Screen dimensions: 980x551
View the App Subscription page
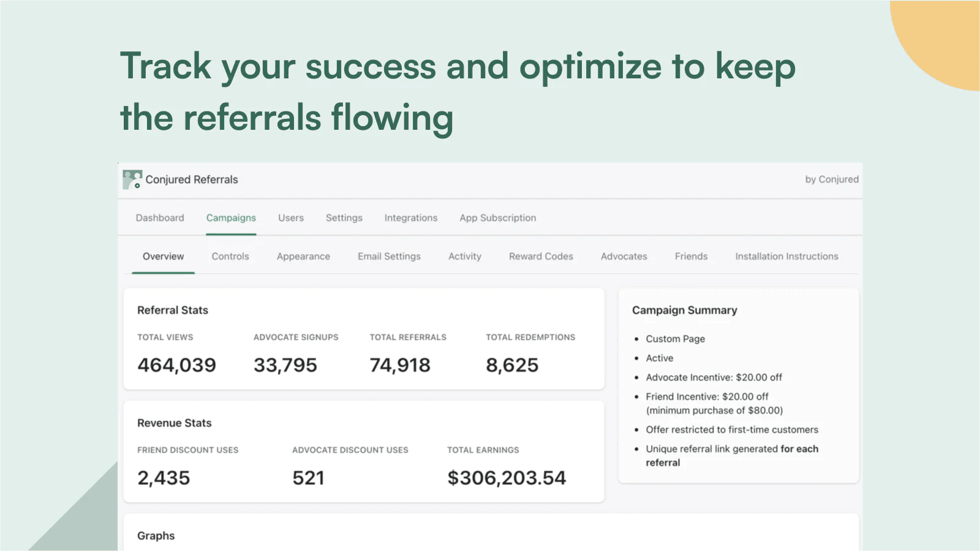497,217
